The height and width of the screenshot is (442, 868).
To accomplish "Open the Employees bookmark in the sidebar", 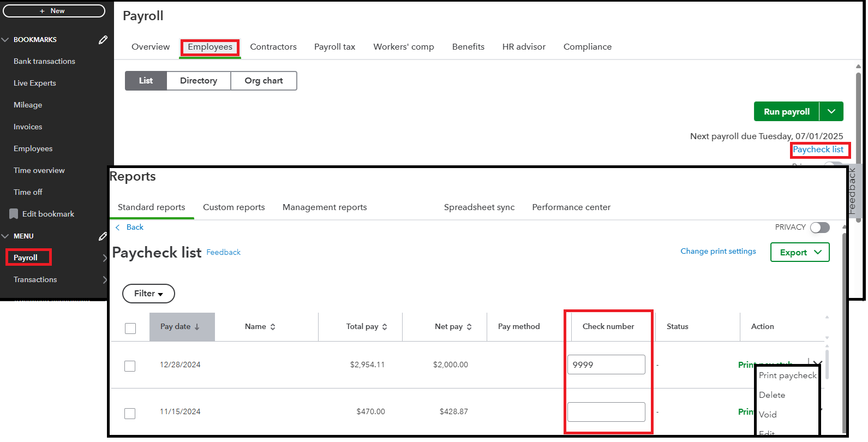I will click(33, 148).
